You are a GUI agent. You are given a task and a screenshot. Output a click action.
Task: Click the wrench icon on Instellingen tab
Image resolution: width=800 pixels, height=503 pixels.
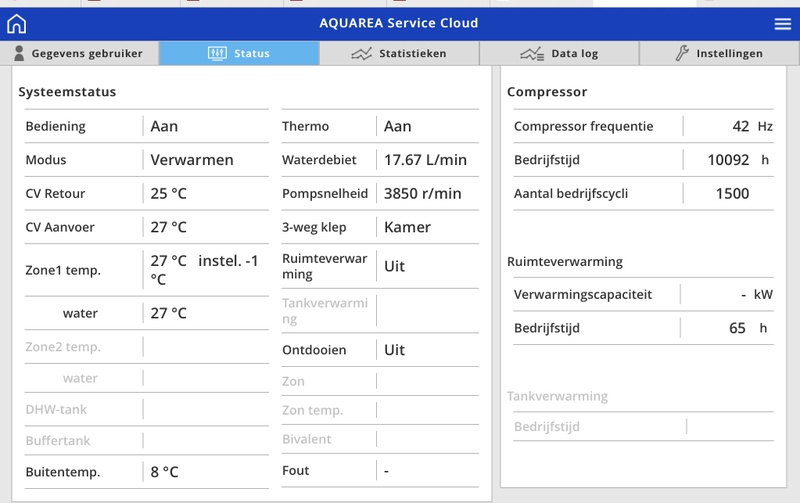pyautogui.click(x=682, y=53)
